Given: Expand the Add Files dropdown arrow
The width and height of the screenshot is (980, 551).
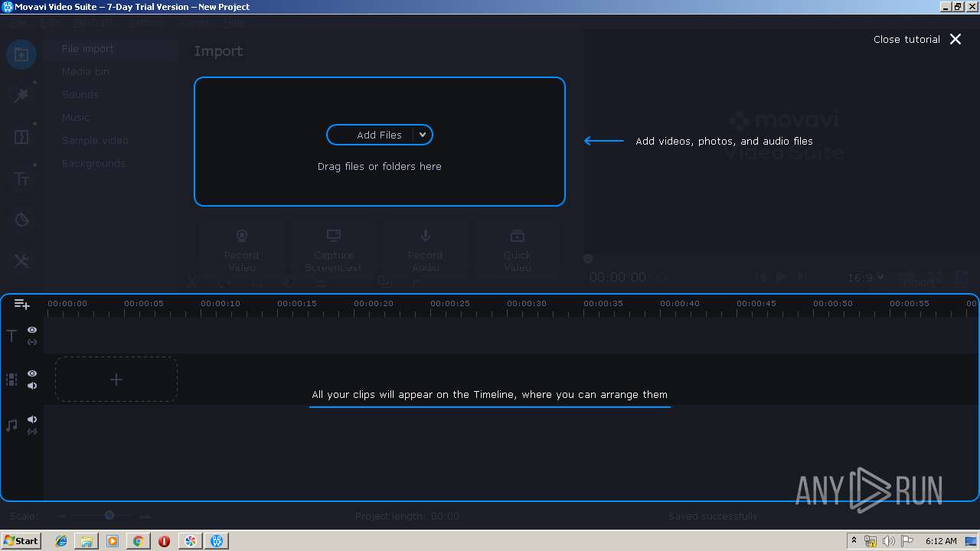Looking at the screenshot, I should [x=423, y=135].
